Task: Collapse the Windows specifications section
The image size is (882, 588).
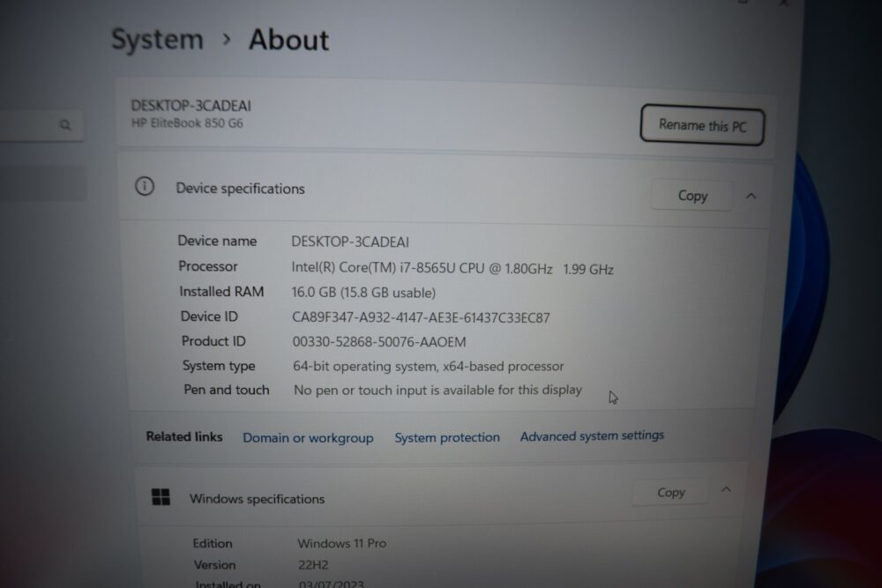Action: (x=726, y=489)
